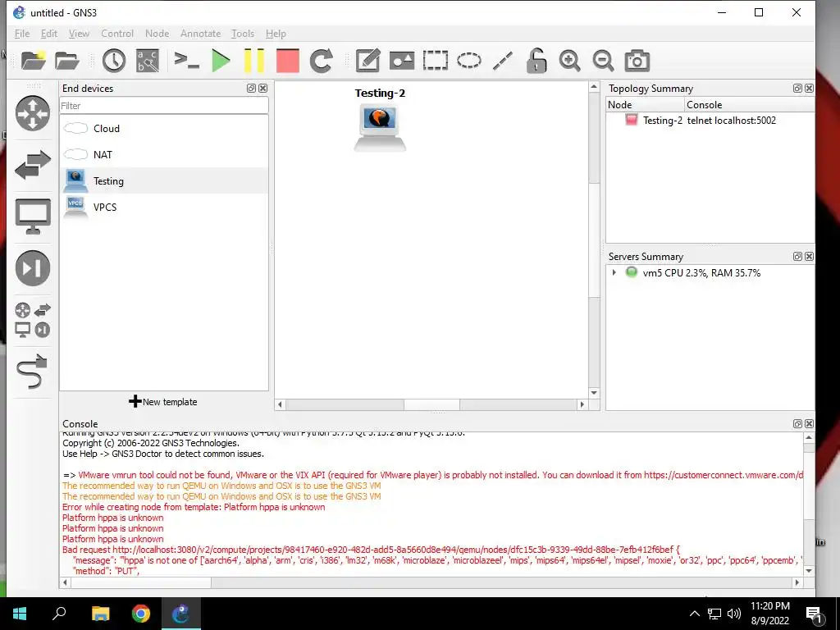
Task: Close the End devices panel
Action: (262, 89)
